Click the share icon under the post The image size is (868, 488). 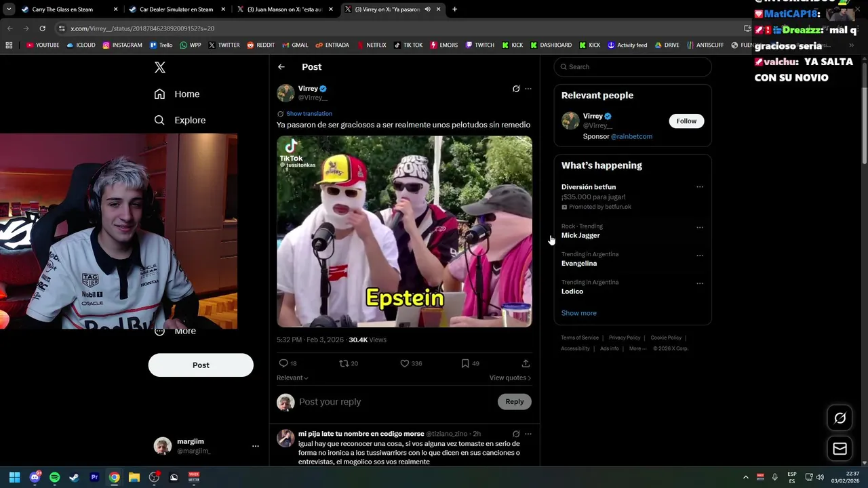coord(526,363)
